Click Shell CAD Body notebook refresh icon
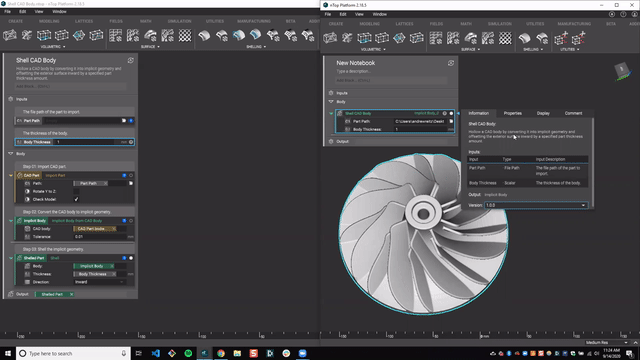 (131, 60)
